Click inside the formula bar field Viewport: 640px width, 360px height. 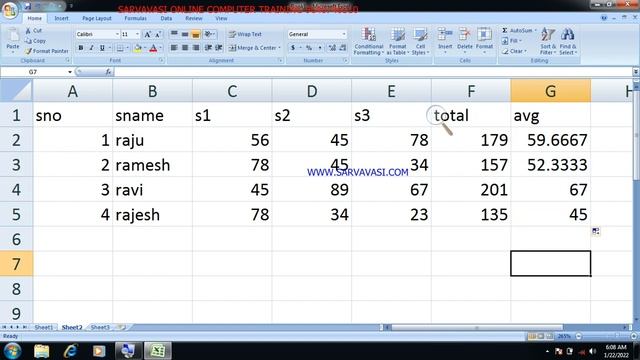[x=373, y=72]
